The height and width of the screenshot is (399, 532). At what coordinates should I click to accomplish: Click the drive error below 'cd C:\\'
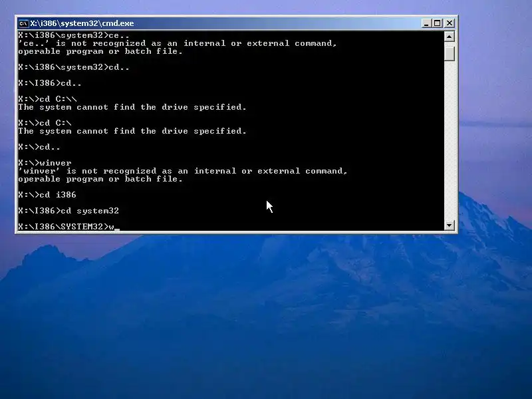click(x=132, y=107)
